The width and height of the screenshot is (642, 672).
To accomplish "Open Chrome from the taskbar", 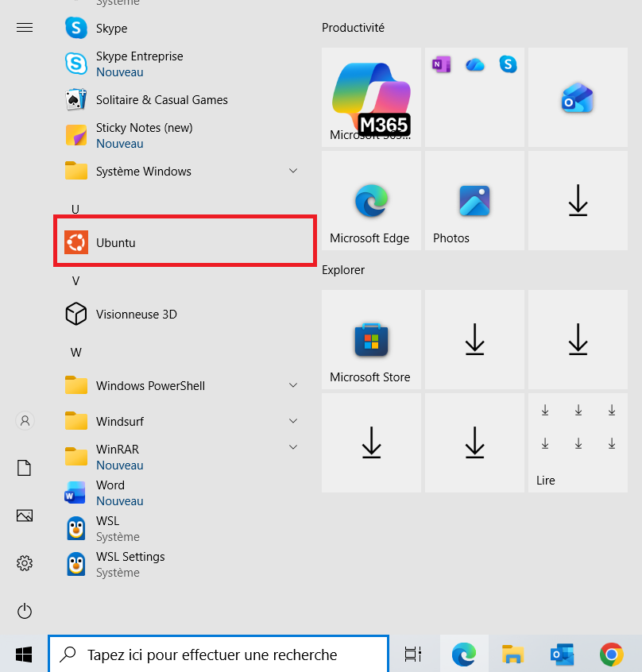I will point(611,654).
